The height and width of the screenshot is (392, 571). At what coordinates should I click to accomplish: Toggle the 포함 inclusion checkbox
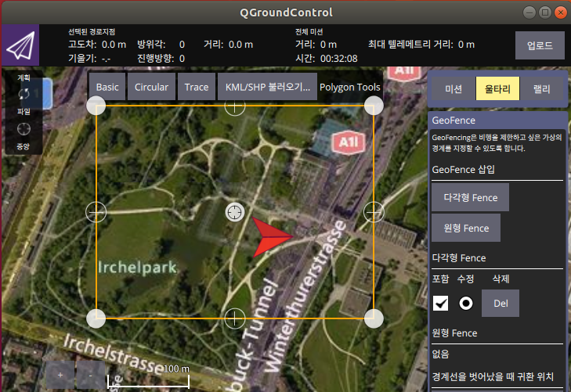441,303
